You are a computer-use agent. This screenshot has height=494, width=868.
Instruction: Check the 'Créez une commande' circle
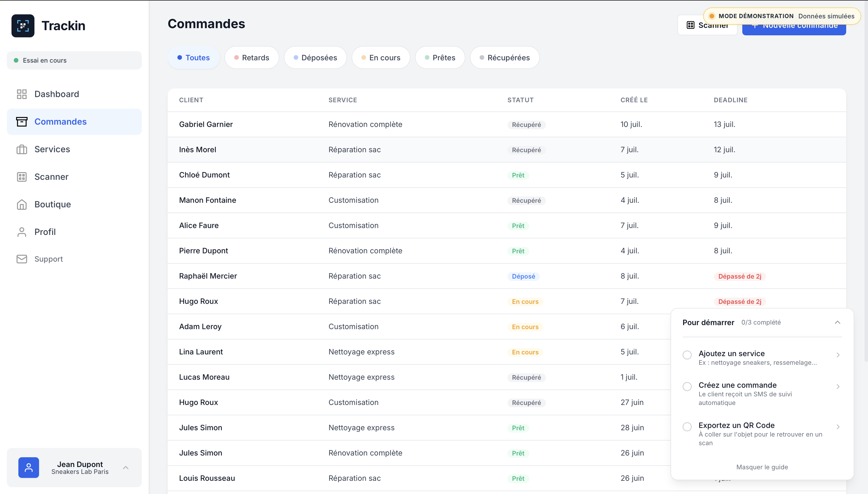click(687, 387)
